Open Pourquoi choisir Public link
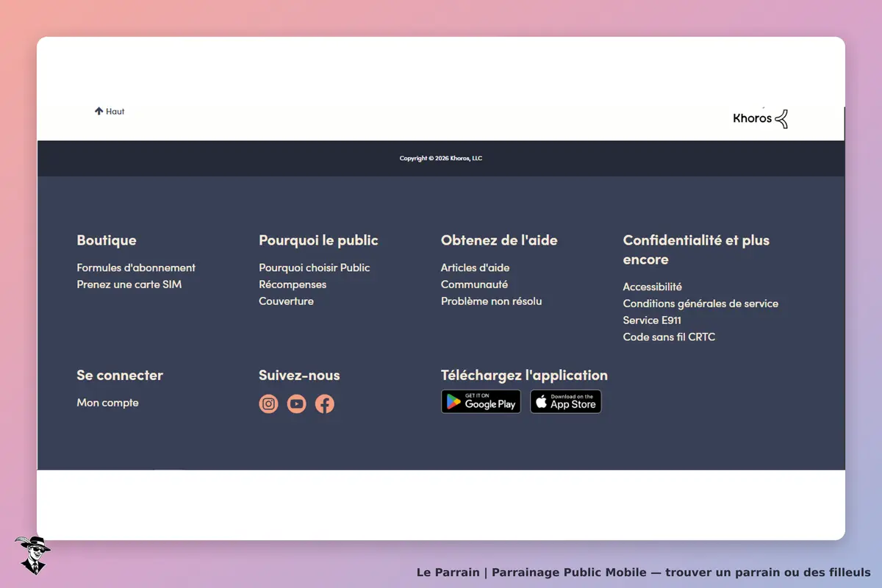Image resolution: width=882 pixels, height=588 pixels. coord(315,268)
